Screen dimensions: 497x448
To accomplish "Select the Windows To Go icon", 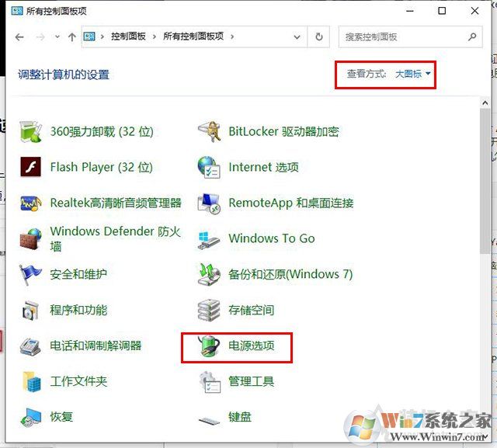I will 209,239.
